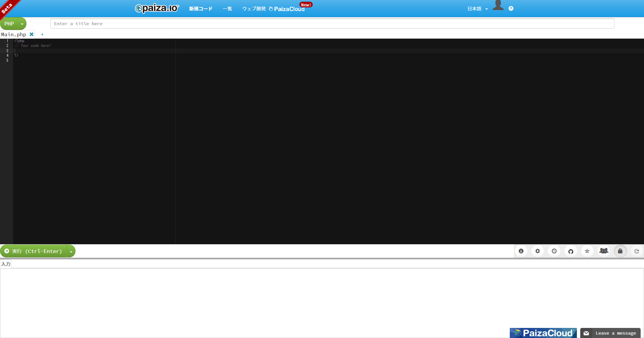644x338 pixels.
Task: Click the help question mark icon
Action: click(x=511, y=9)
